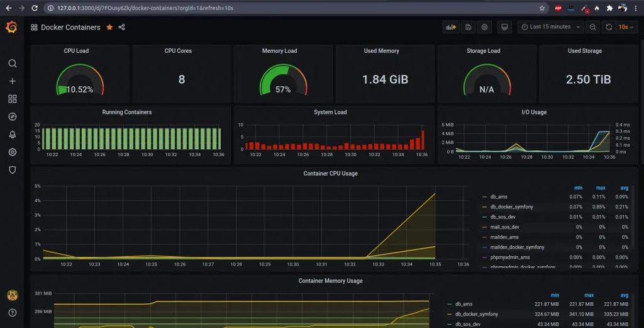Open the Alerting bell icon
644x328 pixels.
coord(12,135)
